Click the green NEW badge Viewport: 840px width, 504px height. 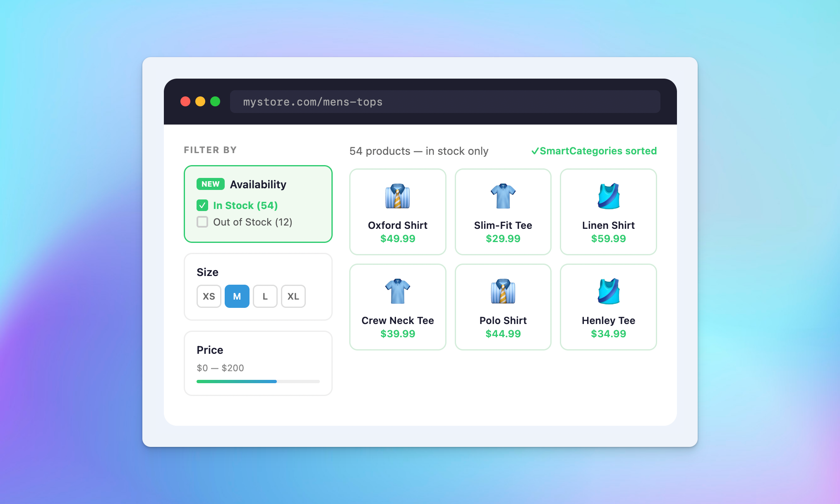210,184
